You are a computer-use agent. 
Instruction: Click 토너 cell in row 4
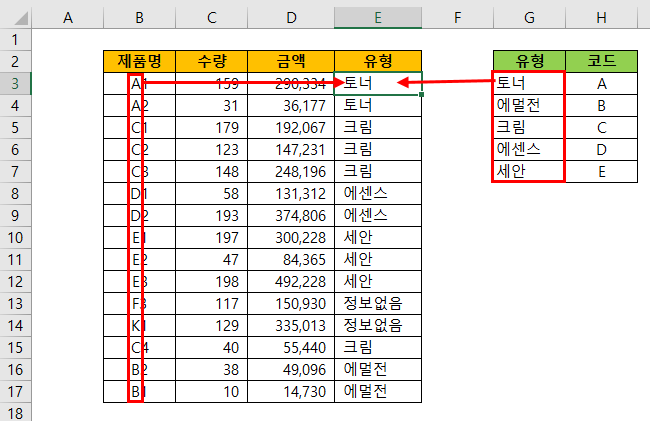(x=378, y=106)
